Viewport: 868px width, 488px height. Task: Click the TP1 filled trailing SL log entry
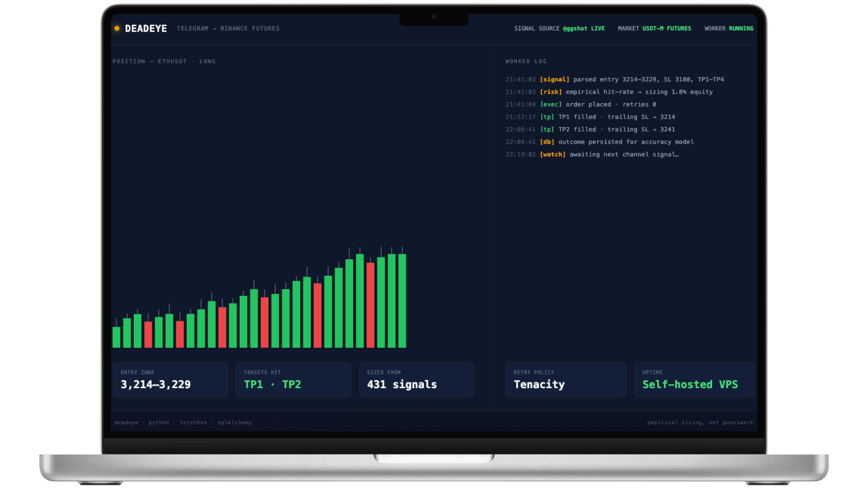(590, 117)
